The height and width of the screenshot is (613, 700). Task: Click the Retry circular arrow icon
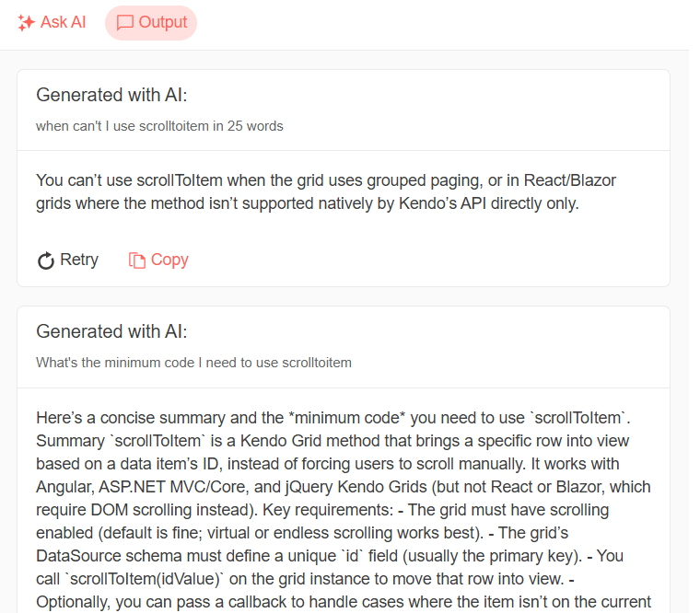click(46, 260)
